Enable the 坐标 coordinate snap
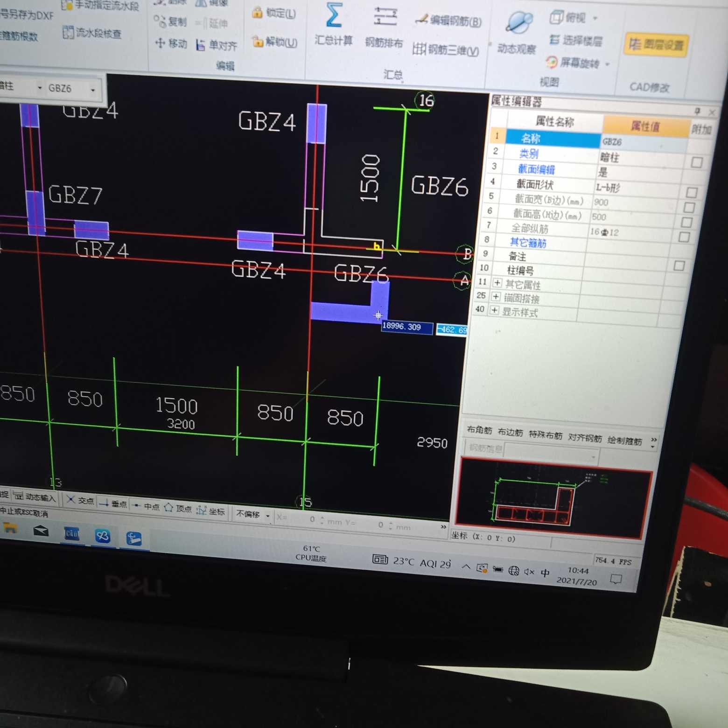Viewport: 728px width, 728px height. click(211, 511)
